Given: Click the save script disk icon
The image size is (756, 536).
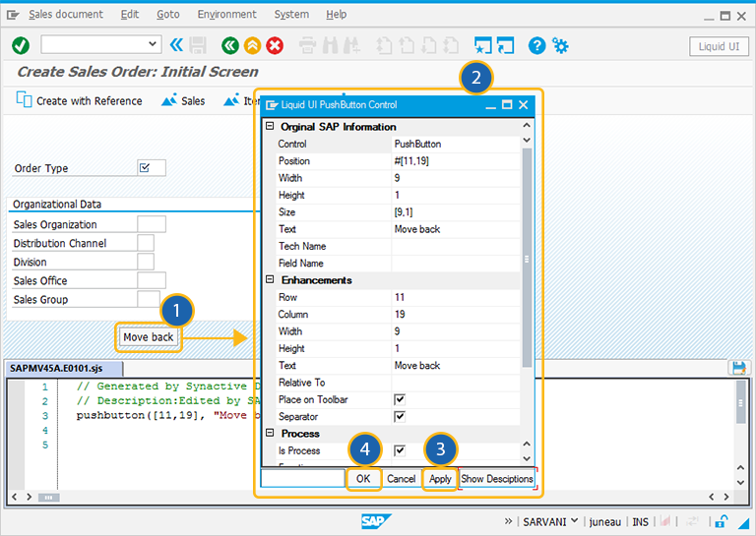Looking at the screenshot, I should [x=737, y=368].
